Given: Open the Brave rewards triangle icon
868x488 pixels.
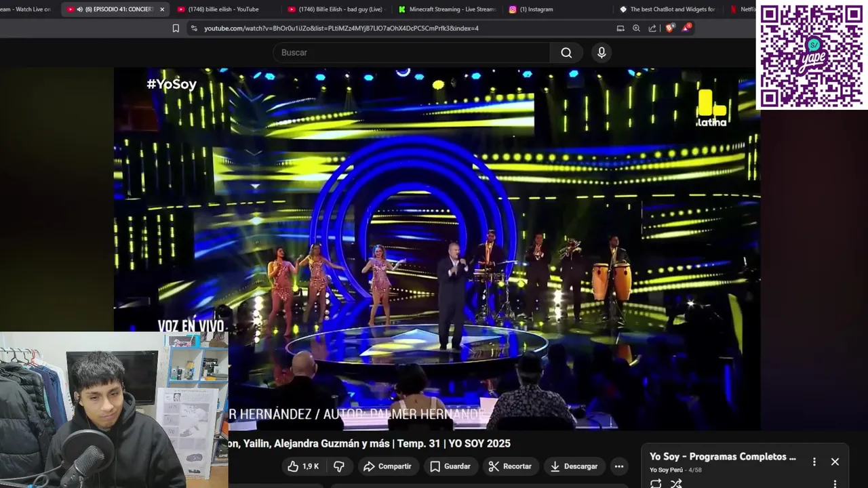Looking at the screenshot, I should click(x=686, y=28).
